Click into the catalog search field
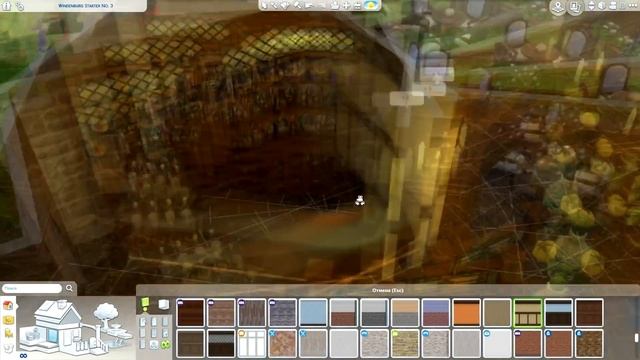Viewport: 640px width, 360px height. [x=32, y=288]
